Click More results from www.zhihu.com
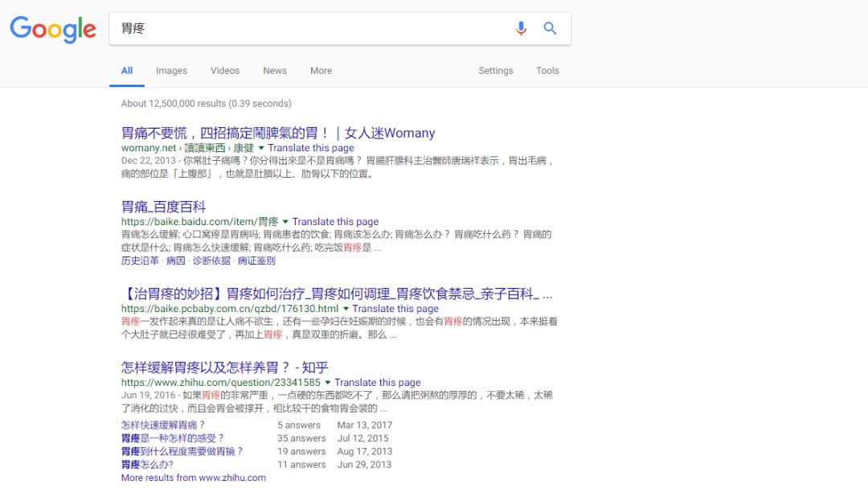 pyautogui.click(x=193, y=478)
